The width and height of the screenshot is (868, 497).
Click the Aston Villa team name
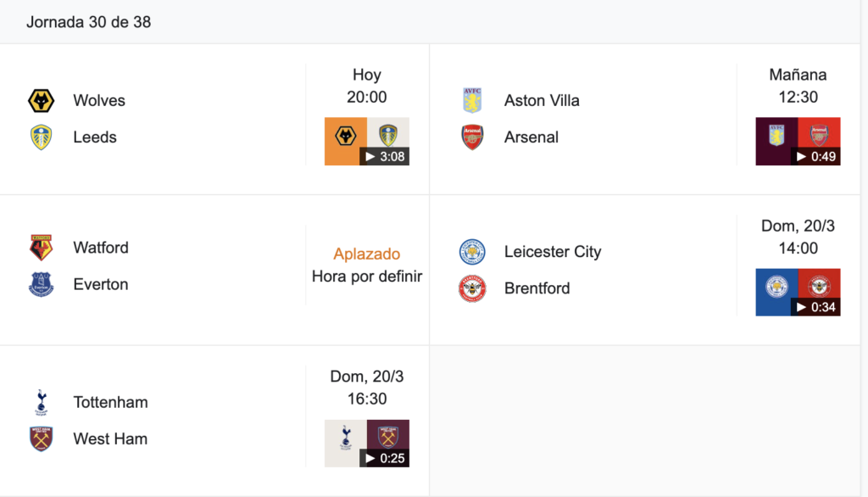point(542,101)
